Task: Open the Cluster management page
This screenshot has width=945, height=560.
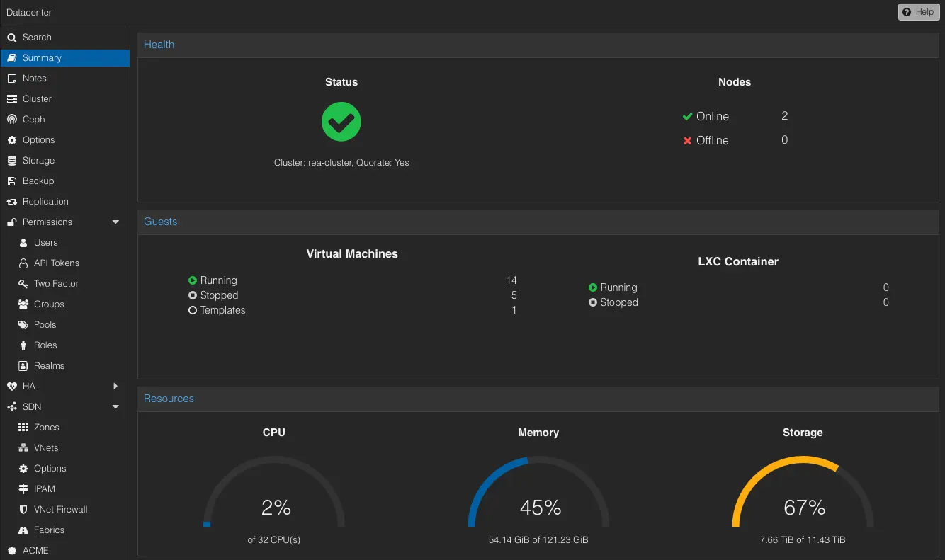Action: [36, 98]
